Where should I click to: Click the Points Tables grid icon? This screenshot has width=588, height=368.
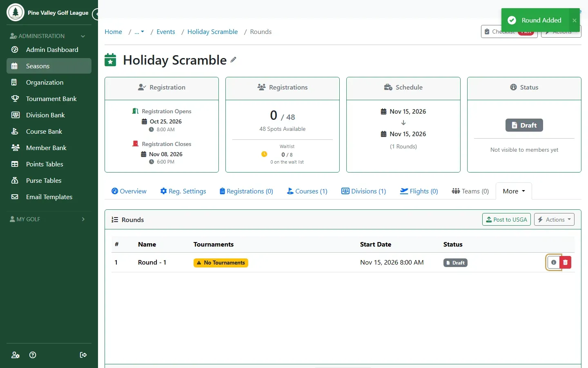[15, 164]
